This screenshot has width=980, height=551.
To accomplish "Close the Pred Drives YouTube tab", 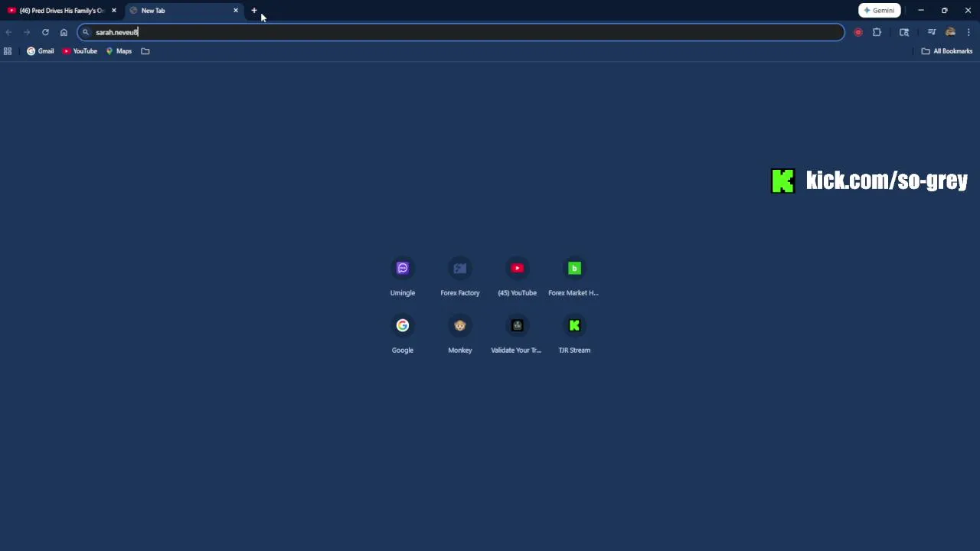I will 114,11.
